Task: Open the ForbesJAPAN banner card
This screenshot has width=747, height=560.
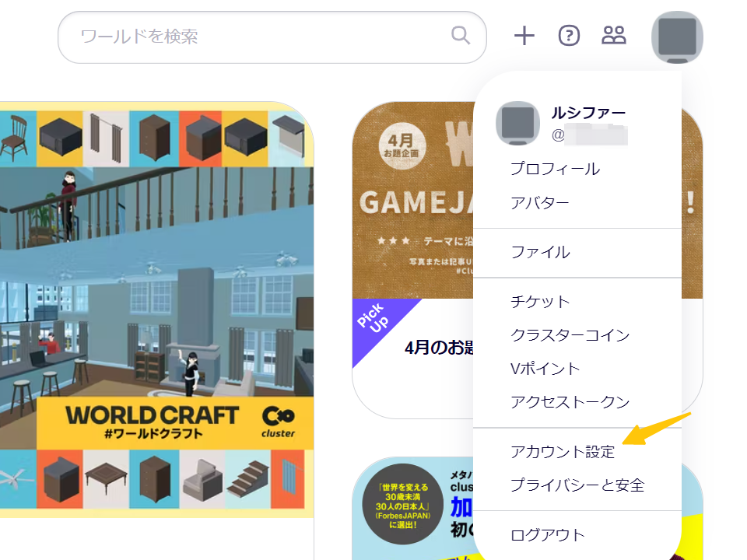Action: pyautogui.click(x=413, y=509)
